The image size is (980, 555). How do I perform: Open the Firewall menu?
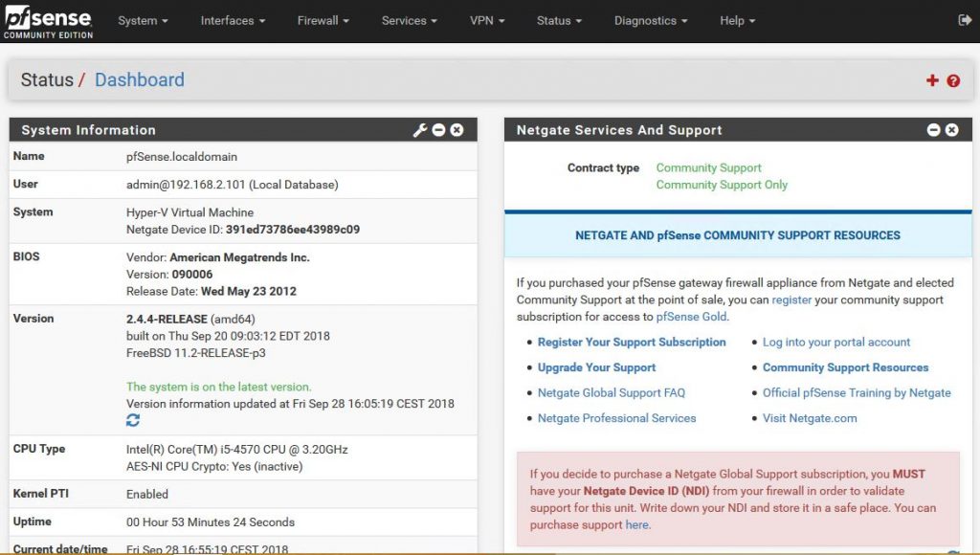(323, 19)
